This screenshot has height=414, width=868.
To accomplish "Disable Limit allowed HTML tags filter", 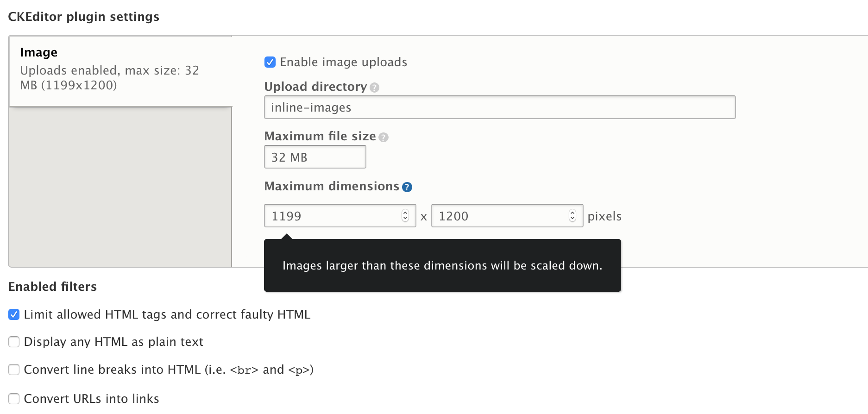I will coord(14,314).
